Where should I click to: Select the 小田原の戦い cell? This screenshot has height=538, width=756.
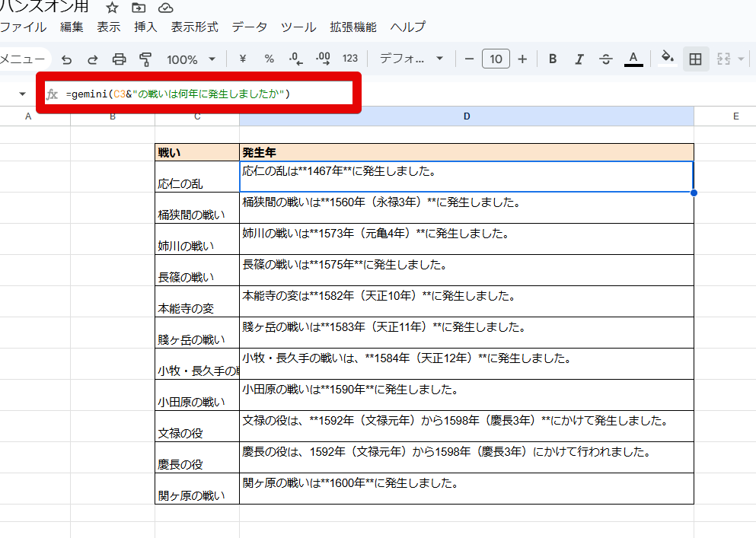pos(197,395)
